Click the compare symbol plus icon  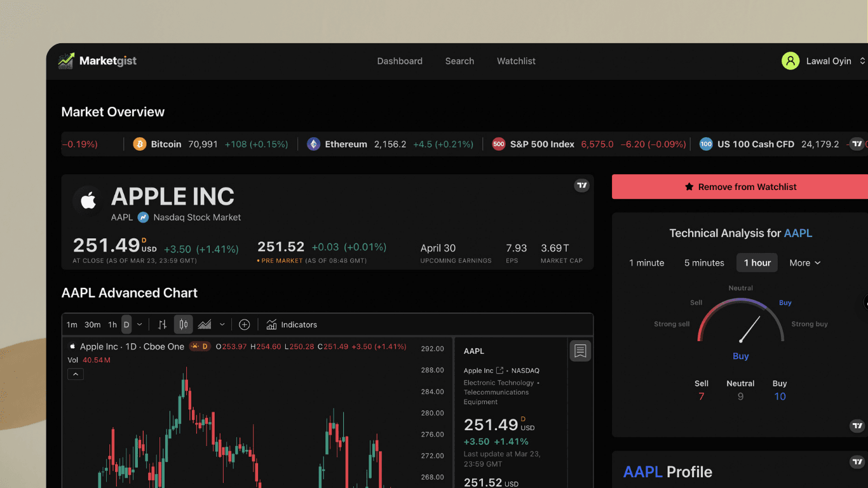coord(244,324)
